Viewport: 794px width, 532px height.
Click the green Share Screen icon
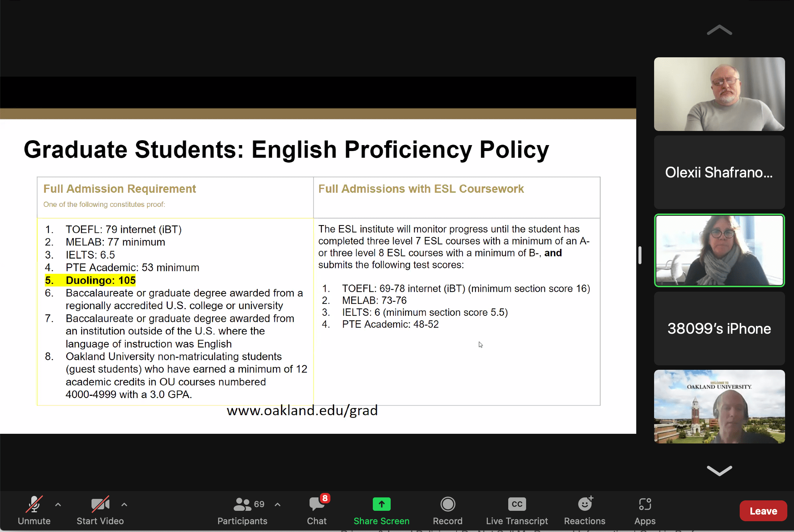[x=381, y=504]
